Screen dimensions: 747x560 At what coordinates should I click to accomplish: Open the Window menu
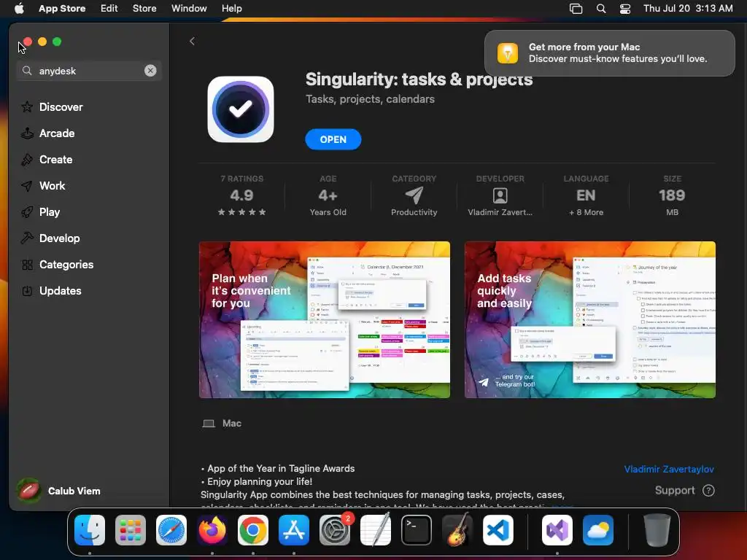[189, 8]
